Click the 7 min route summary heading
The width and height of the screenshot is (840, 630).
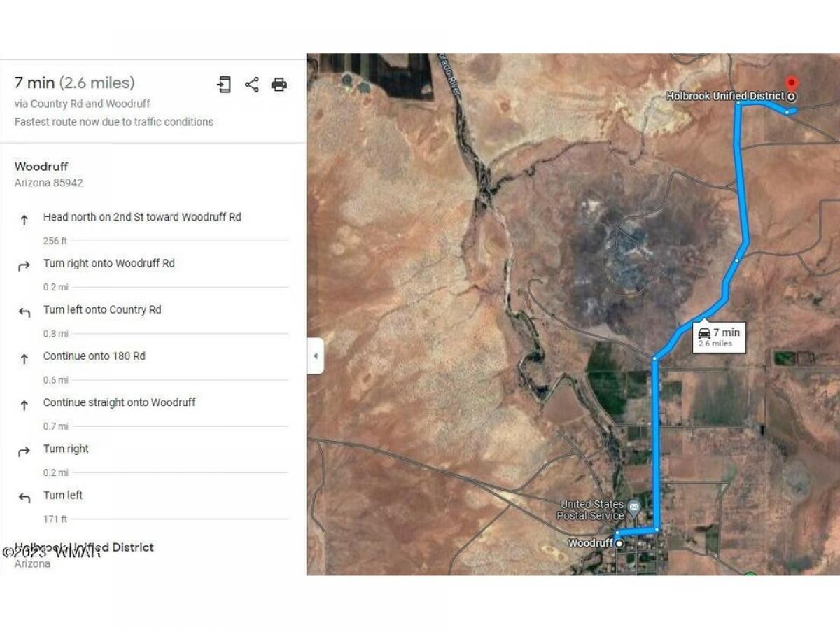(x=74, y=83)
